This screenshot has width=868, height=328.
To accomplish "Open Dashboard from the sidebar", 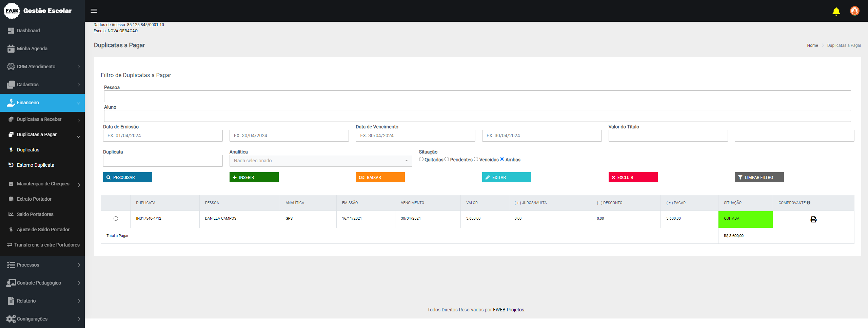I will (x=28, y=31).
